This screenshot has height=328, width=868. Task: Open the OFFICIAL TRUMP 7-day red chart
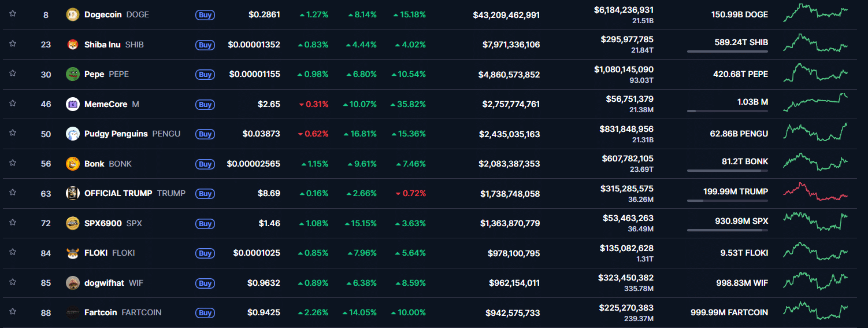[815, 193]
